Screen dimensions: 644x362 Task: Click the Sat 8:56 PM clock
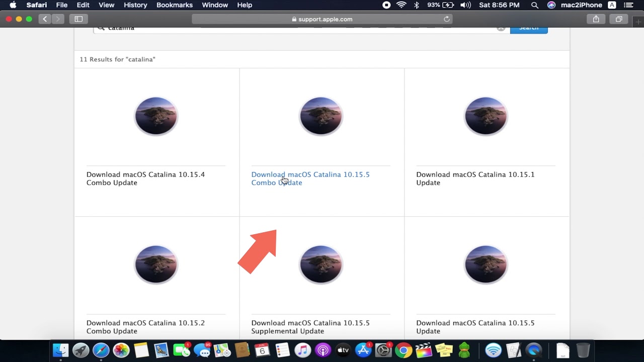499,5
